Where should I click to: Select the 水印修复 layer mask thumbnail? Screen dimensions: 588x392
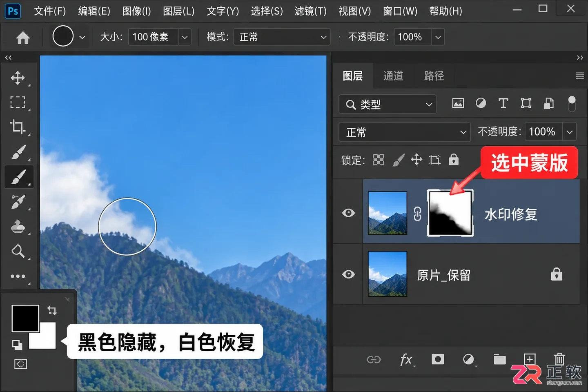pyautogui.click(x=450, y=213)
